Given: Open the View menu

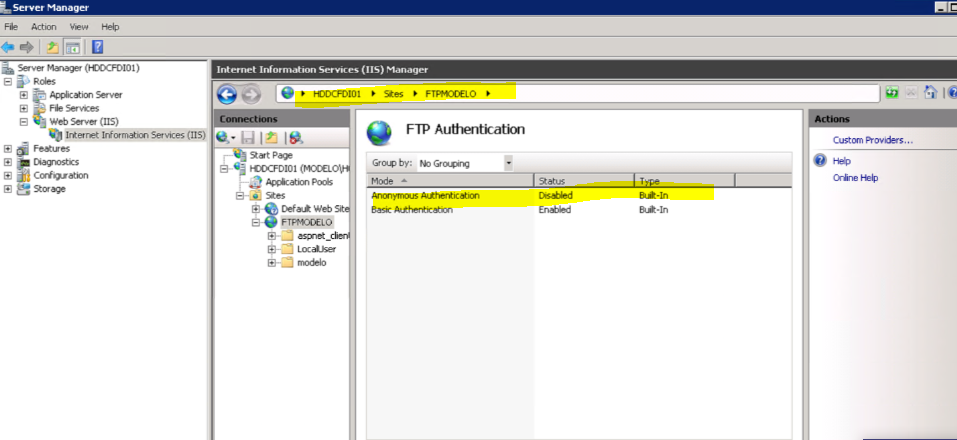Looking at the screenshot, I should pyautogui.click(x=79, y=27).
